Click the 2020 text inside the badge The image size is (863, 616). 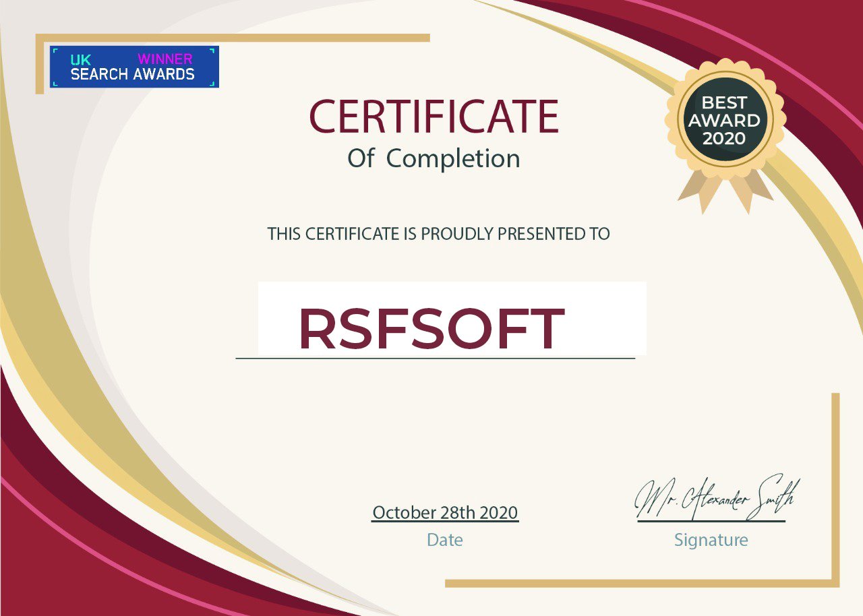(724, 138)
